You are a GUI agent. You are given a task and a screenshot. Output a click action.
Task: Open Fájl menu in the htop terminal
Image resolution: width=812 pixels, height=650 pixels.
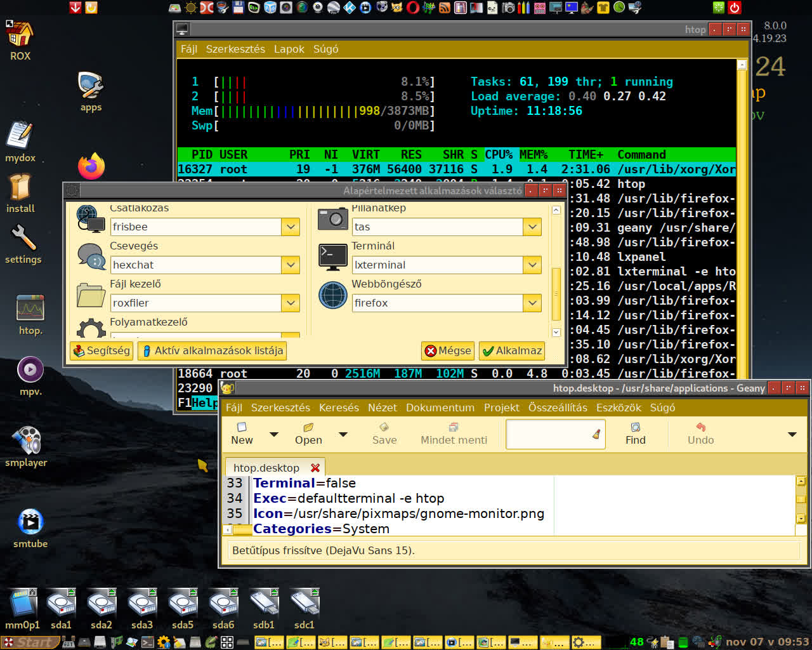(x=189, y=49)
